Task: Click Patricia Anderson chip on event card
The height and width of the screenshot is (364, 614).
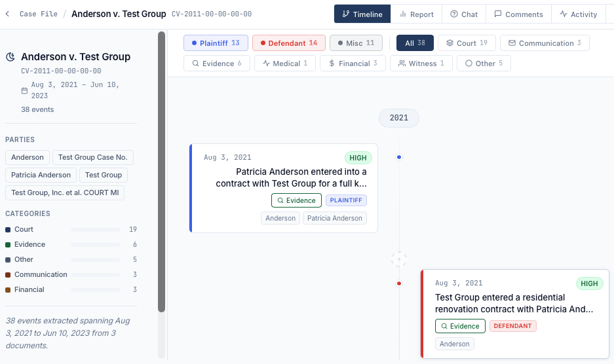Action: [335, 218]
